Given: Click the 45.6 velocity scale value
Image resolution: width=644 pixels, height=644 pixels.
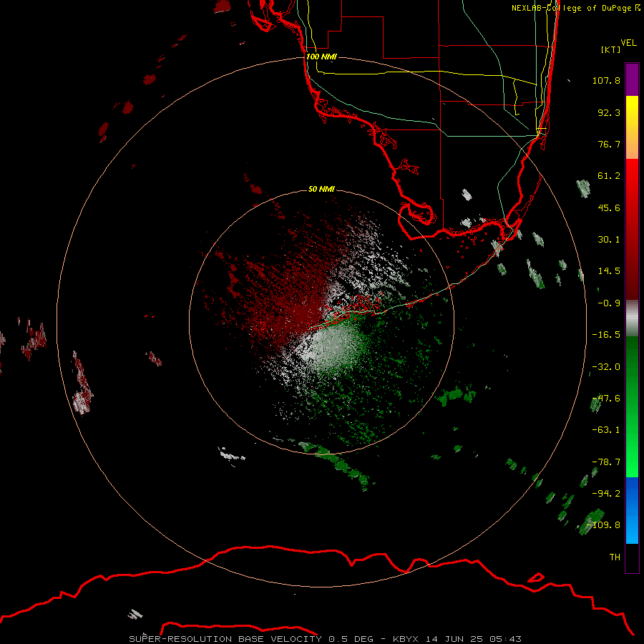Looking at the screenshot, I should tap(609, 208).
